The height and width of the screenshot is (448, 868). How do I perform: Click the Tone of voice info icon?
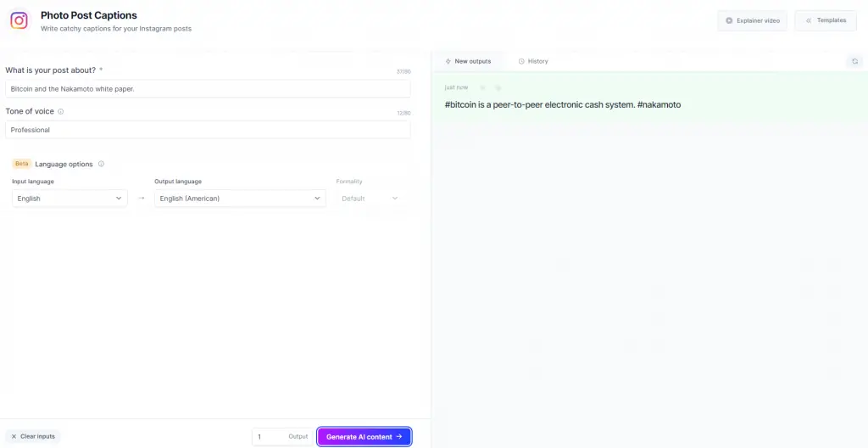pyautogui.click(x=61, y=111)
